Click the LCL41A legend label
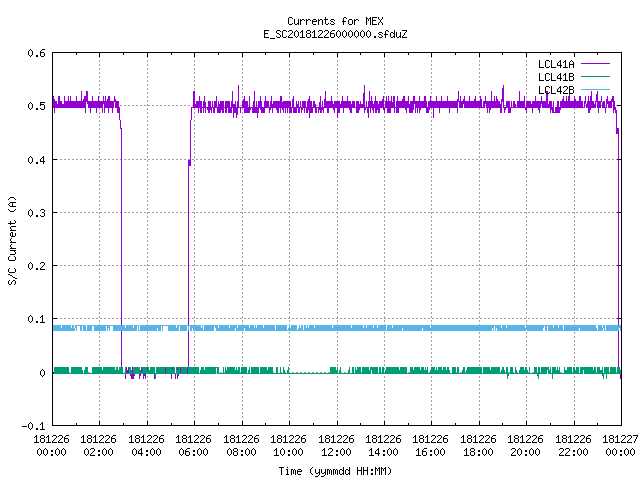 pyautogui.click(x=556, y=64)
